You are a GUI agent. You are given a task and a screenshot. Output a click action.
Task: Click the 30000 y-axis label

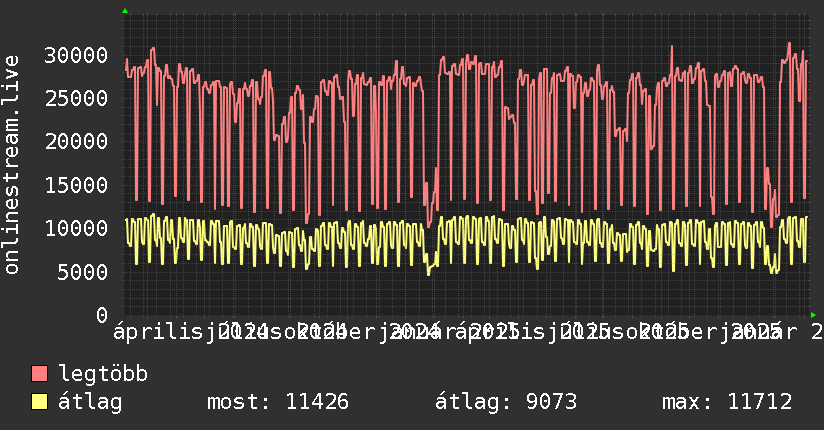point(76,55)
